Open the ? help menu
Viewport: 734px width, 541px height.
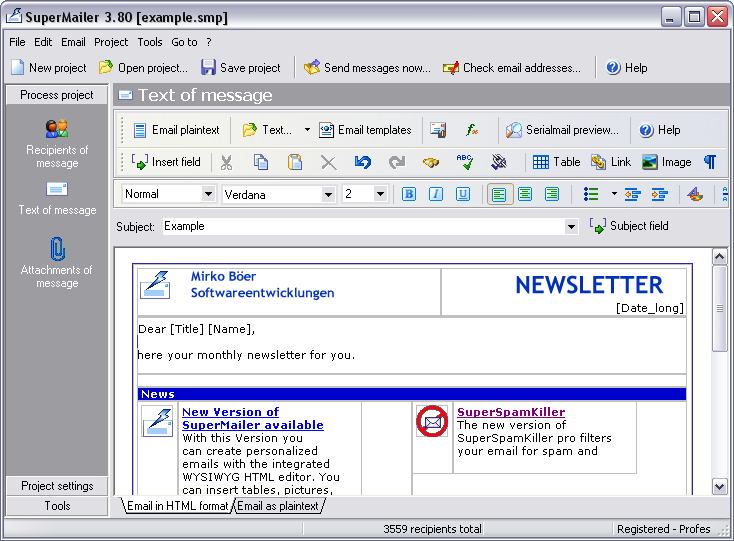coord(209,42)
